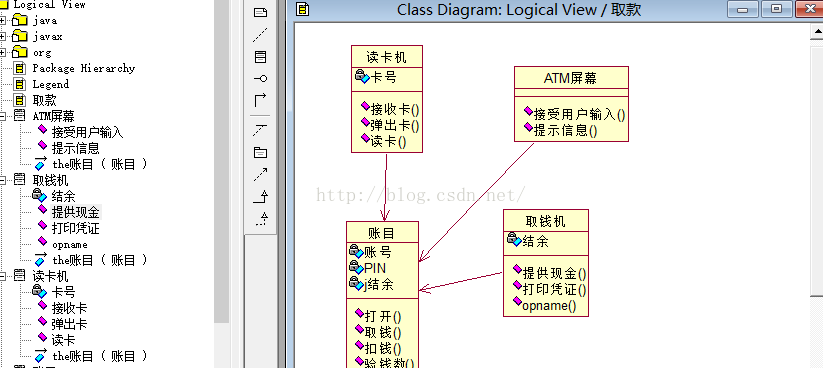Select the 读卡机 class name in the diagram

pyautogui.click(x=386, y=57)
